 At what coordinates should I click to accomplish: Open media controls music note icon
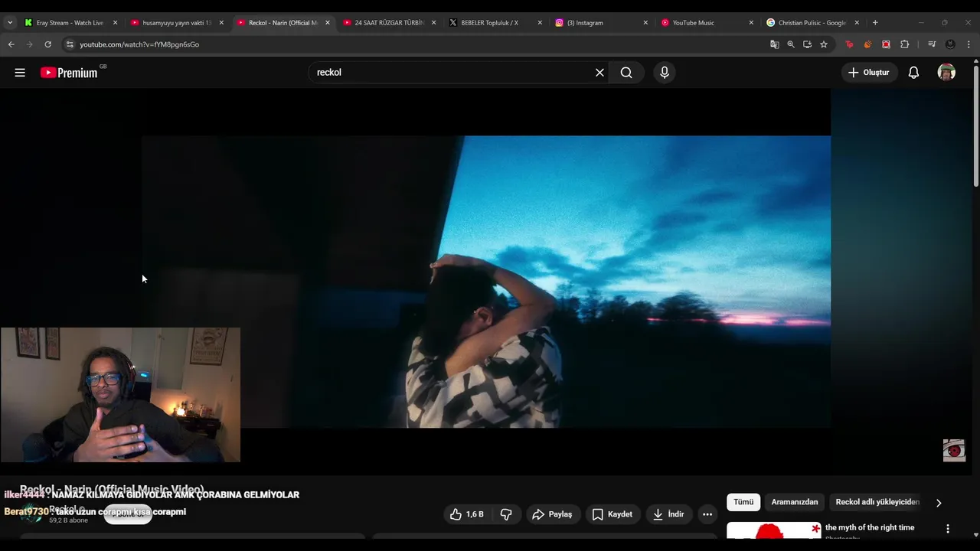coord(932,44)
